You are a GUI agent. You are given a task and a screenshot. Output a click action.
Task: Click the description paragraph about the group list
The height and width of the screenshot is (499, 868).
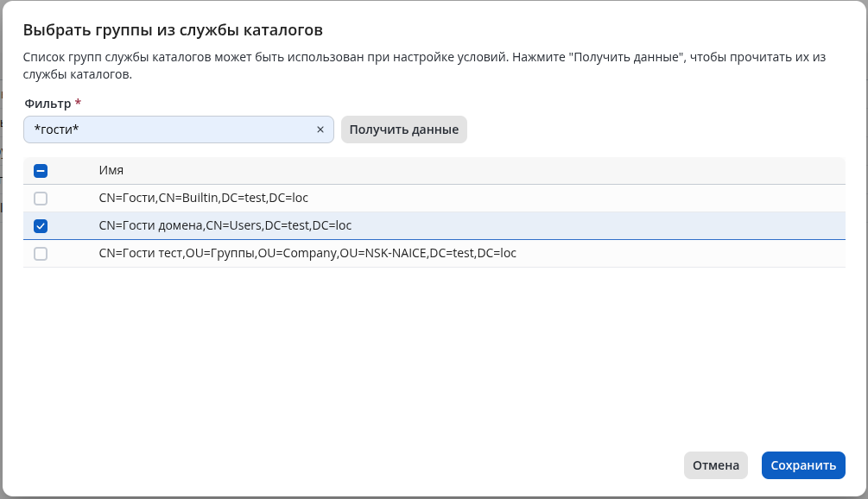(x=423, y=66)
